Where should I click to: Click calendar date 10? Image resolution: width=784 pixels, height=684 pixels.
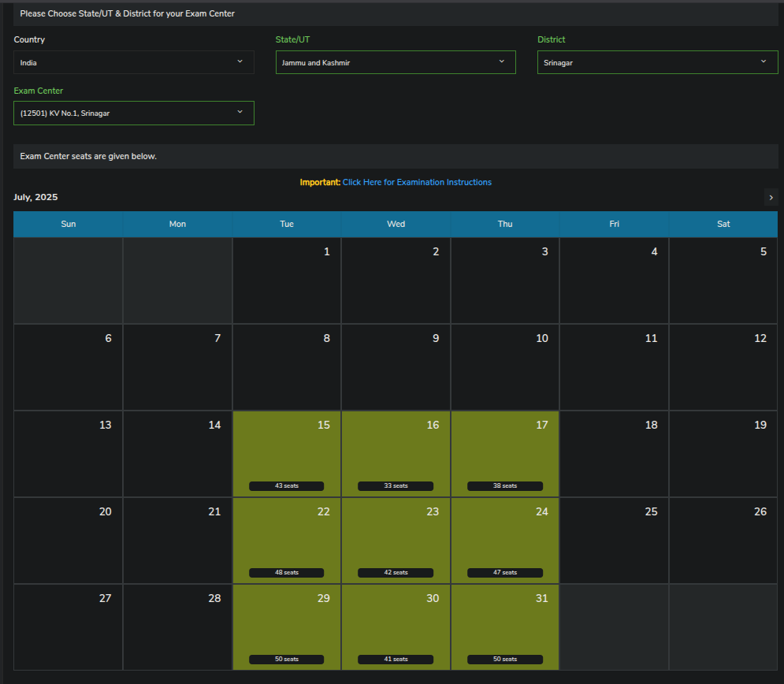(x=505, y=367)
